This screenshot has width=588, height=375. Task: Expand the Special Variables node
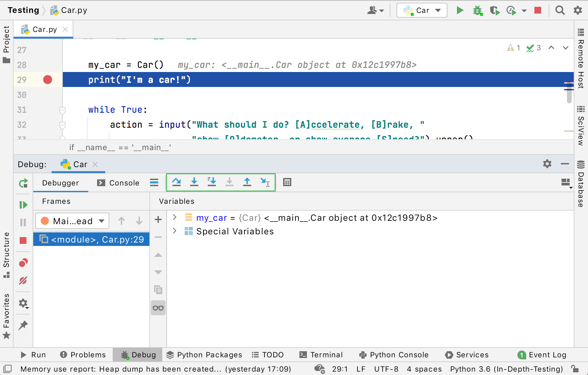[174, 231]
